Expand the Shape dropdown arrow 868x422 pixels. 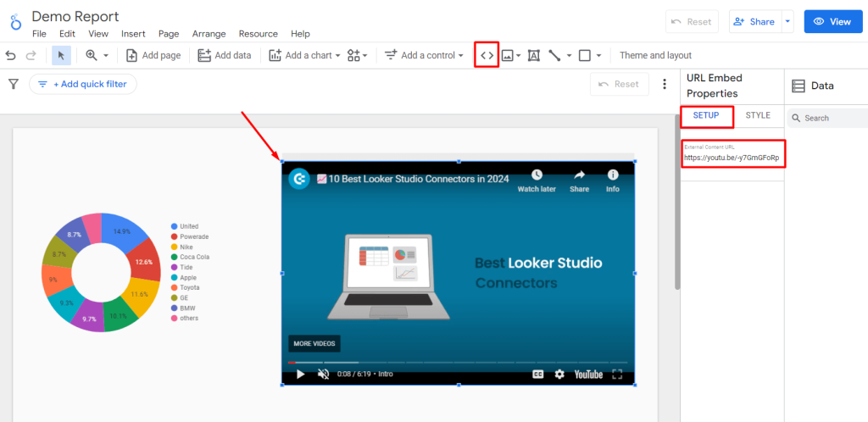pyautogui.click(x=598, y=56)
